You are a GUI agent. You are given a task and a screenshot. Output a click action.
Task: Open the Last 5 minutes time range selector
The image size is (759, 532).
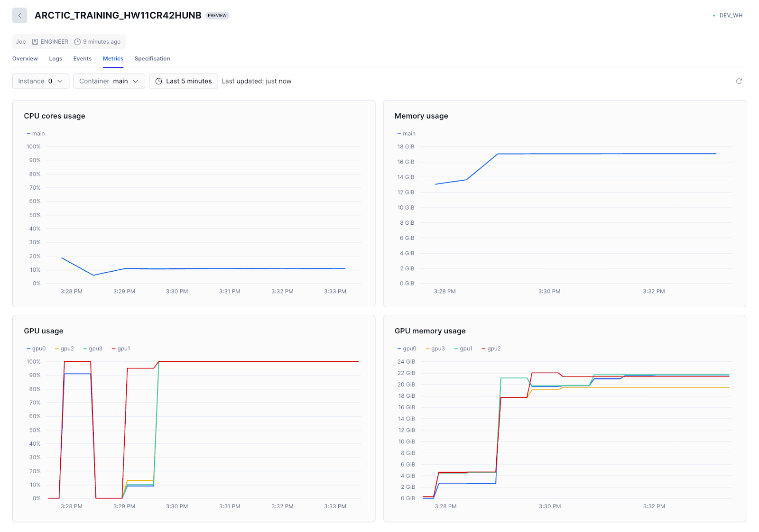click(184, 81)
